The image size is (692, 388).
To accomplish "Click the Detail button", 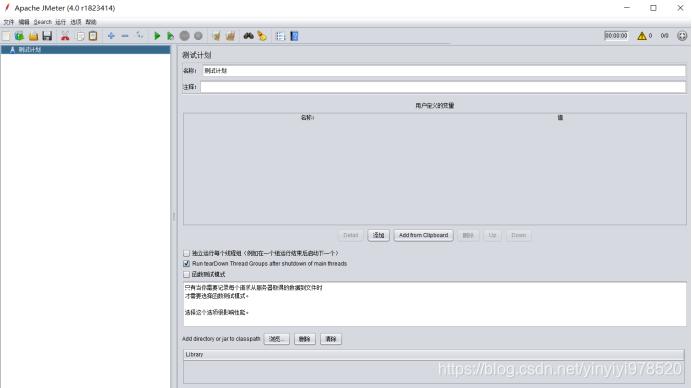I will pyautogui.click(x=351, y=235).
